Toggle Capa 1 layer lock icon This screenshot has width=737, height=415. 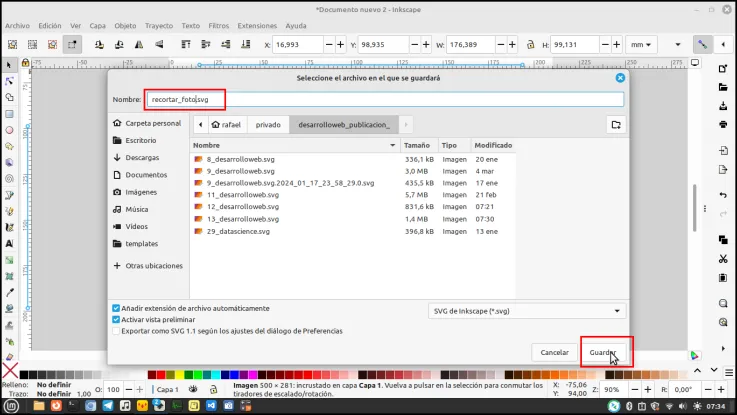point(213,389)
